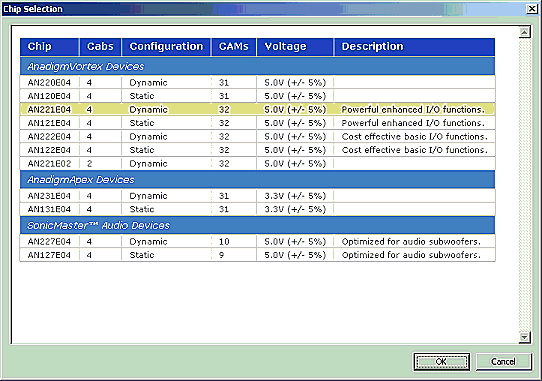Select the AN231E04 chip row

258,196
